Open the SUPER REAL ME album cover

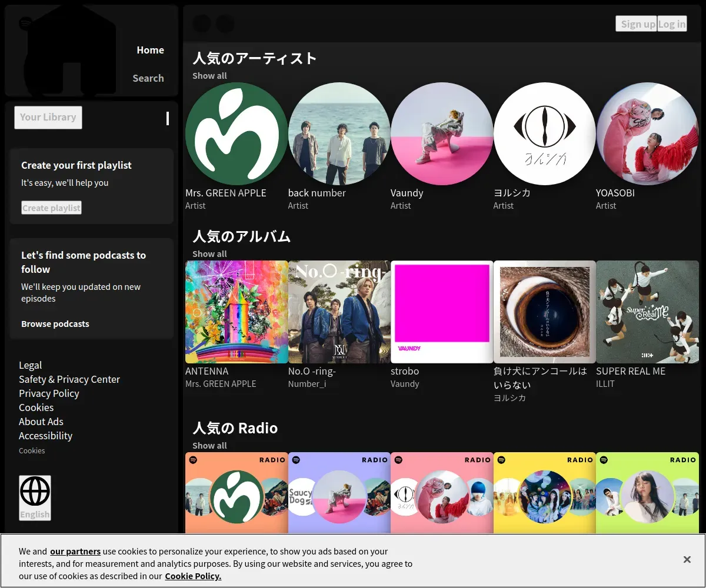pos(647,312)
